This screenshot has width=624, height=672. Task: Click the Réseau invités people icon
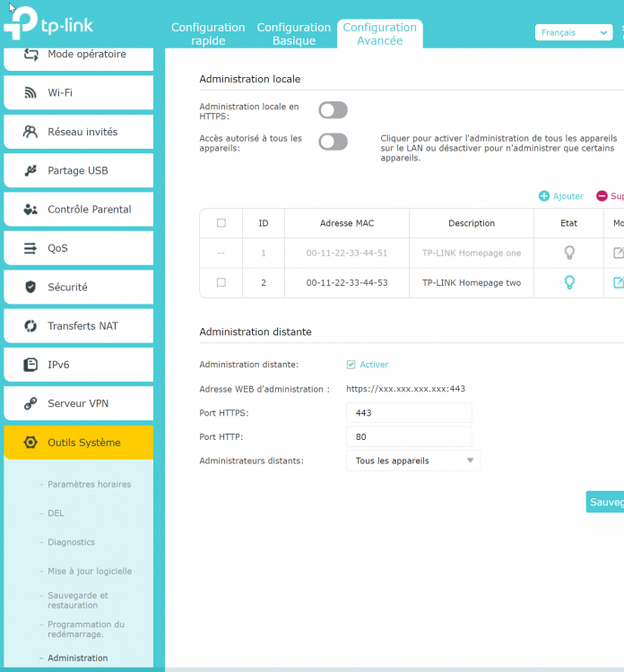click(x=30, y=132)
